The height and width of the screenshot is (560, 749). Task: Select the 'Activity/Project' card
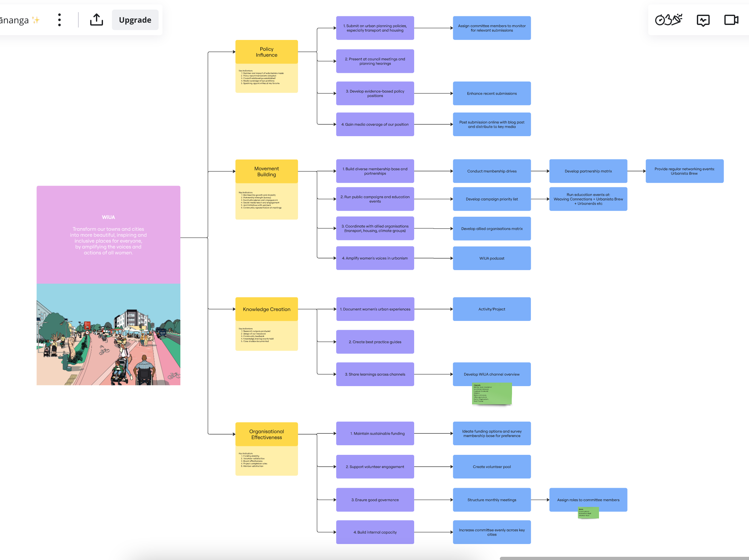[x=492, y=309]
